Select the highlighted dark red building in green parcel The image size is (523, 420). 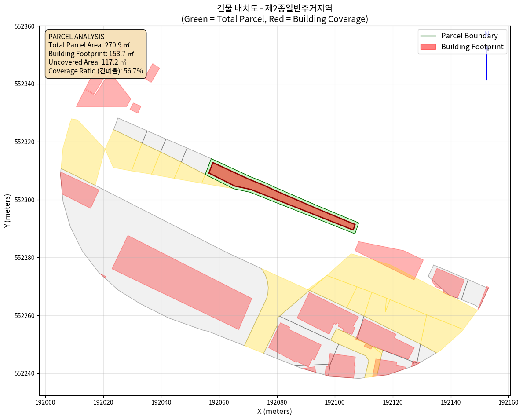pyautogui.click(x=282, y=194)
